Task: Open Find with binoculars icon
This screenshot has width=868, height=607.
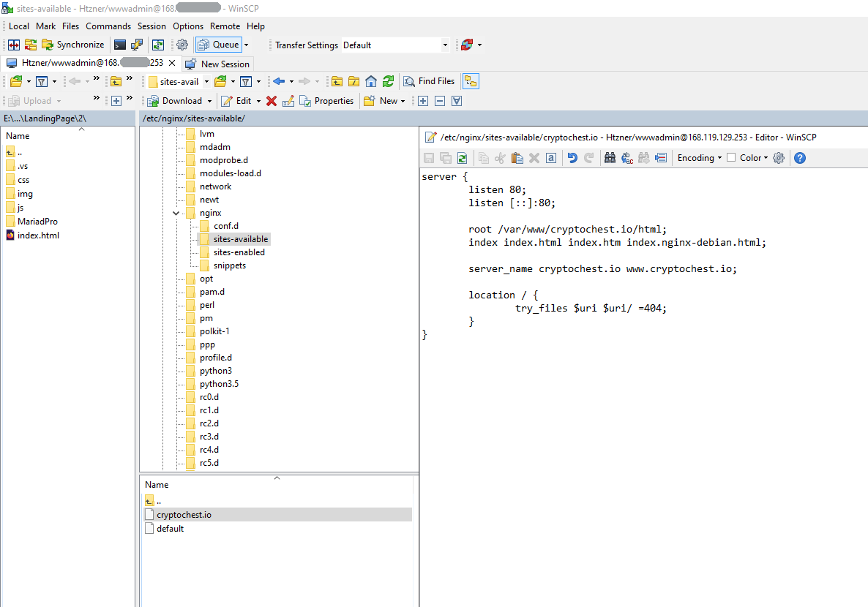Action: point(610,158)
